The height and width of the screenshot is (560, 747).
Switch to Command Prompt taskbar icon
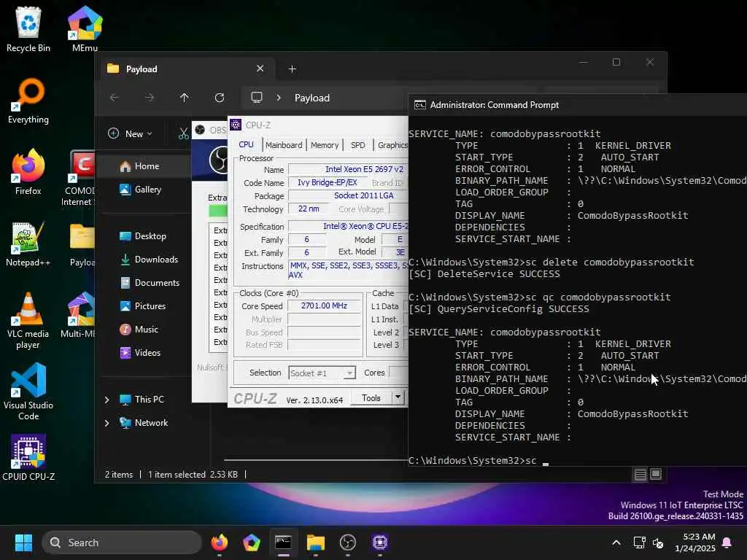[x=284, y=542]
